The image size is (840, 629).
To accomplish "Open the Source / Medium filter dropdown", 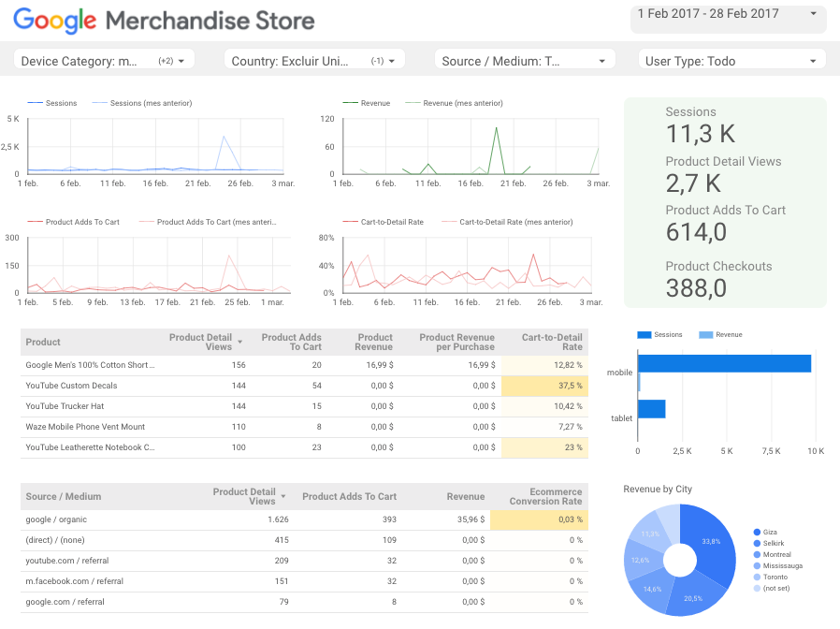I will click(525, 61).
